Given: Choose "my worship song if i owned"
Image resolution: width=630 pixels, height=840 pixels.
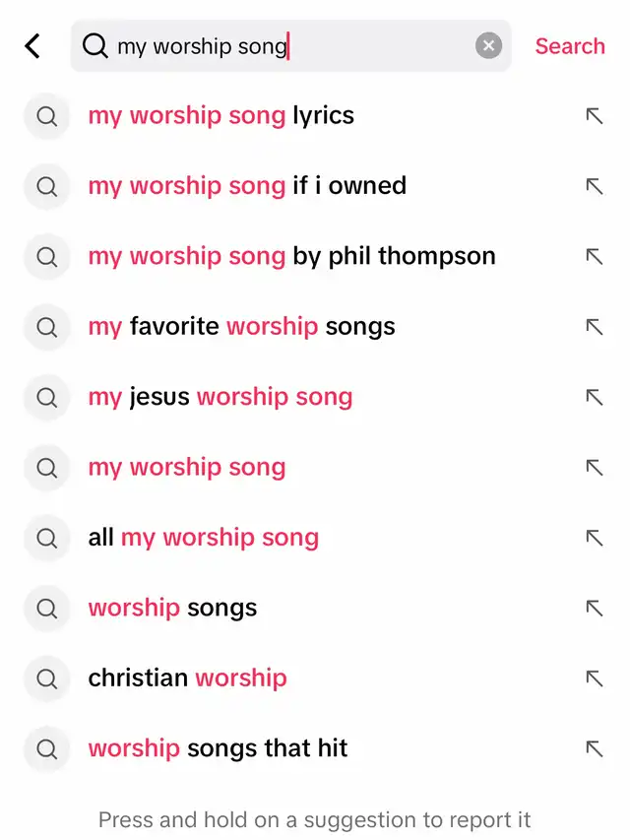Looking at the screenshot, I should [247, 186].
